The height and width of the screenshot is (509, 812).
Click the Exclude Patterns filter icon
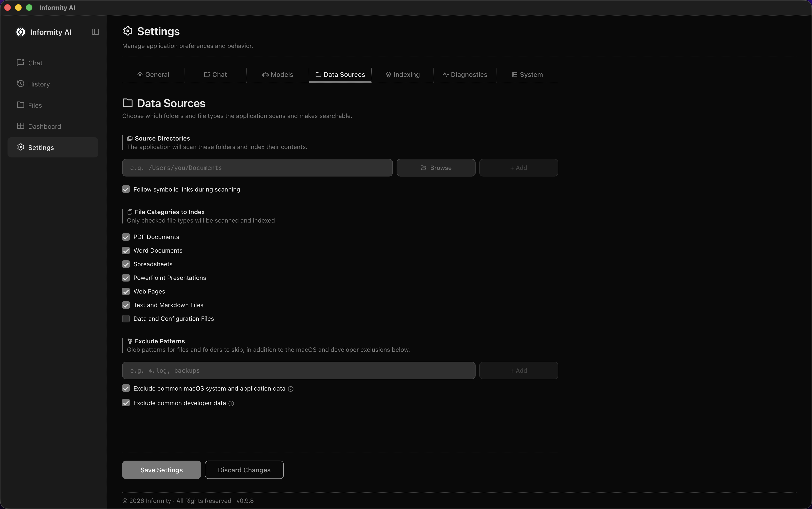coord(129,341)
